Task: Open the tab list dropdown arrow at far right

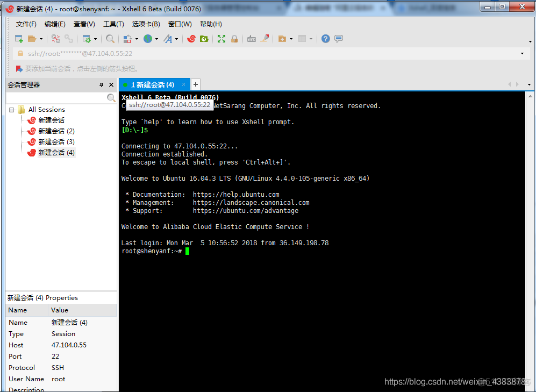Action: point(529,84)
